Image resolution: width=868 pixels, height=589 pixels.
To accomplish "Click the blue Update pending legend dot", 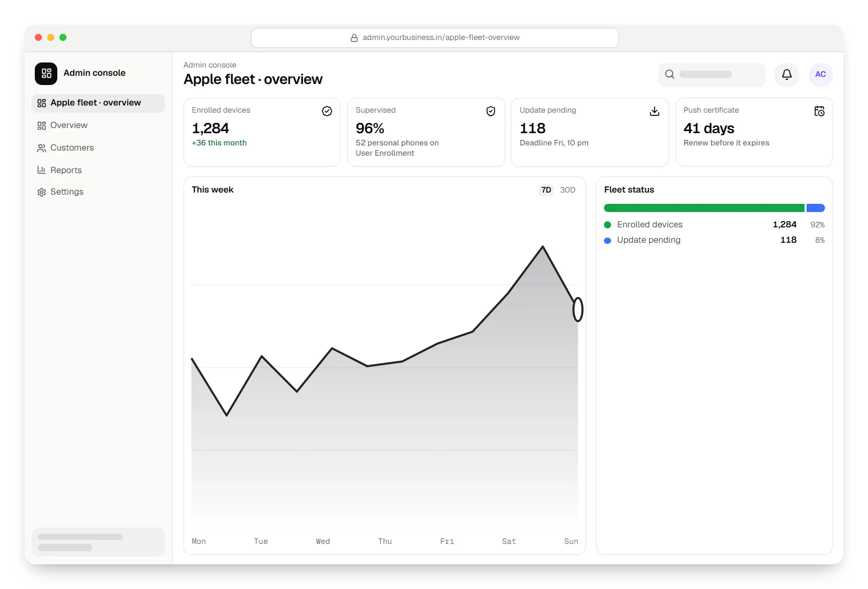I will [607, 240].
